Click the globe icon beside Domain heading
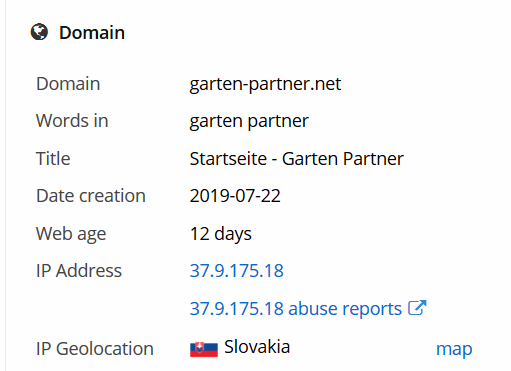 [39, 32]
